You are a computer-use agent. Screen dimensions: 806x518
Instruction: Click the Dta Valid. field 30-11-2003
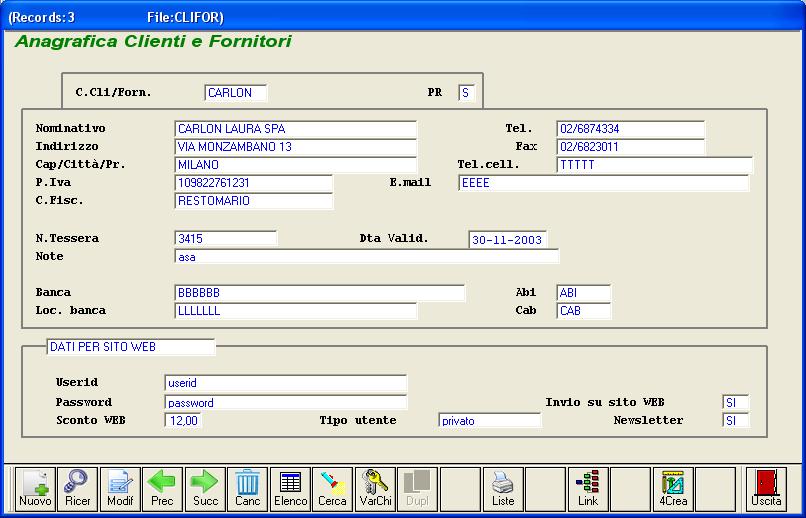click(x=508, y=240)
